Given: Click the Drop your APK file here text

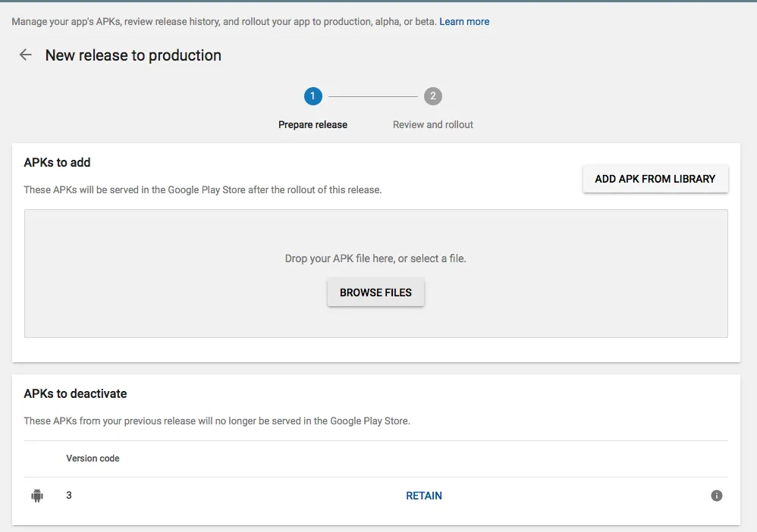Looking at the screenshot, I should click(375, 258).
